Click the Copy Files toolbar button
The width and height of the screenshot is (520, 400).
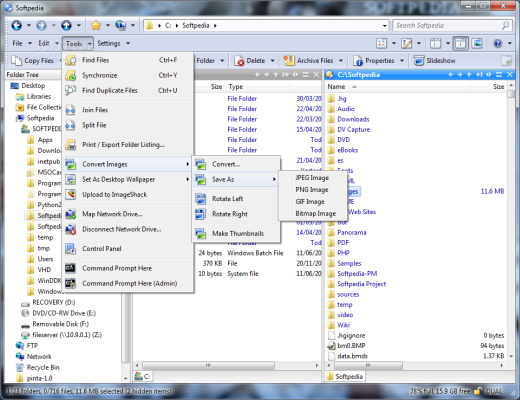click(x=33, y=61)
